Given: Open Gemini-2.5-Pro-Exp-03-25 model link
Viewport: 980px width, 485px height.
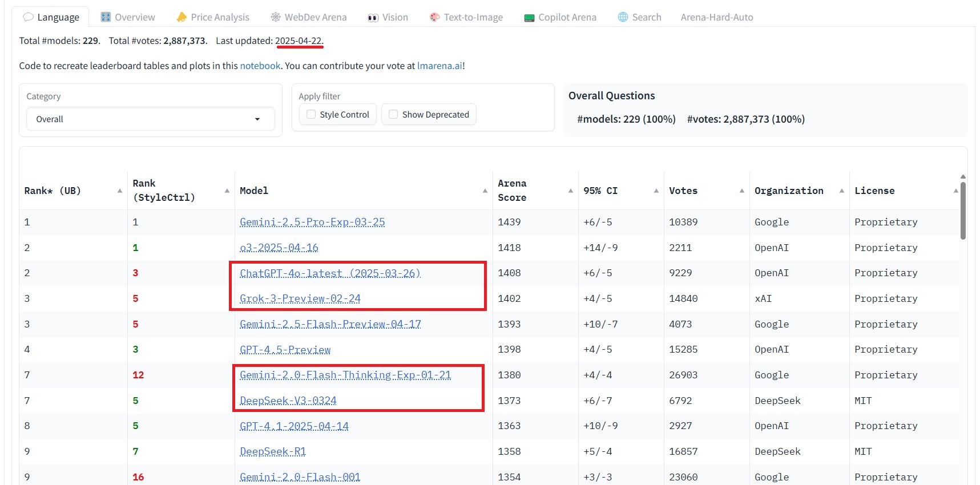Looking at the screenshot, I should [312, 222].
